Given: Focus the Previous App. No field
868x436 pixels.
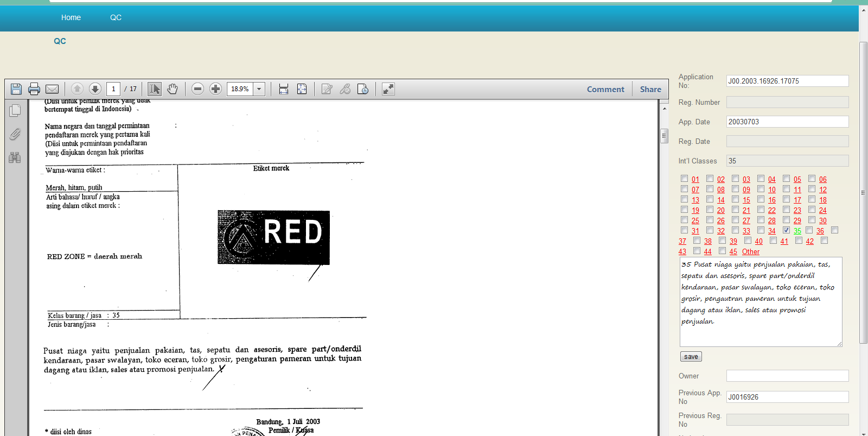Looking at the screenshot, I should click(788, 397).
